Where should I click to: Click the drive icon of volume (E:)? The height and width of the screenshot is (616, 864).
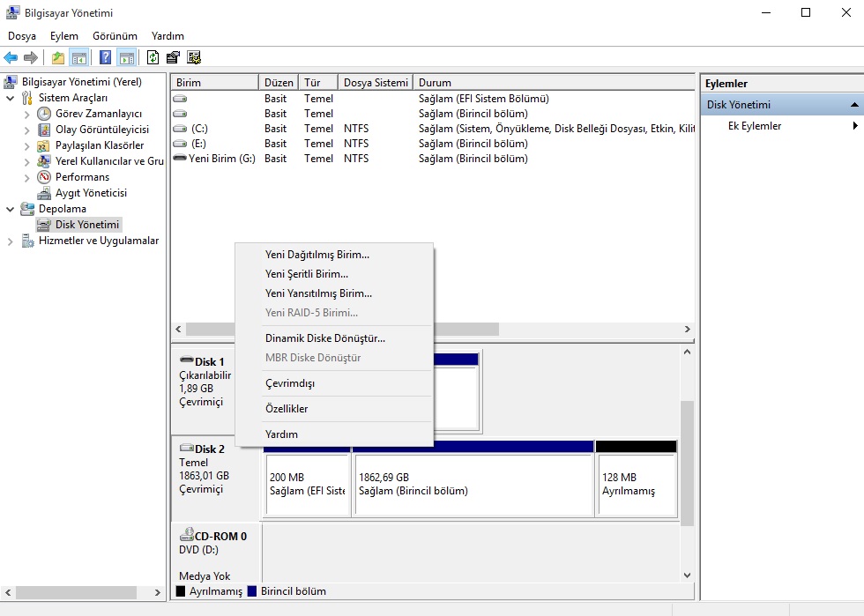point(180,144)
